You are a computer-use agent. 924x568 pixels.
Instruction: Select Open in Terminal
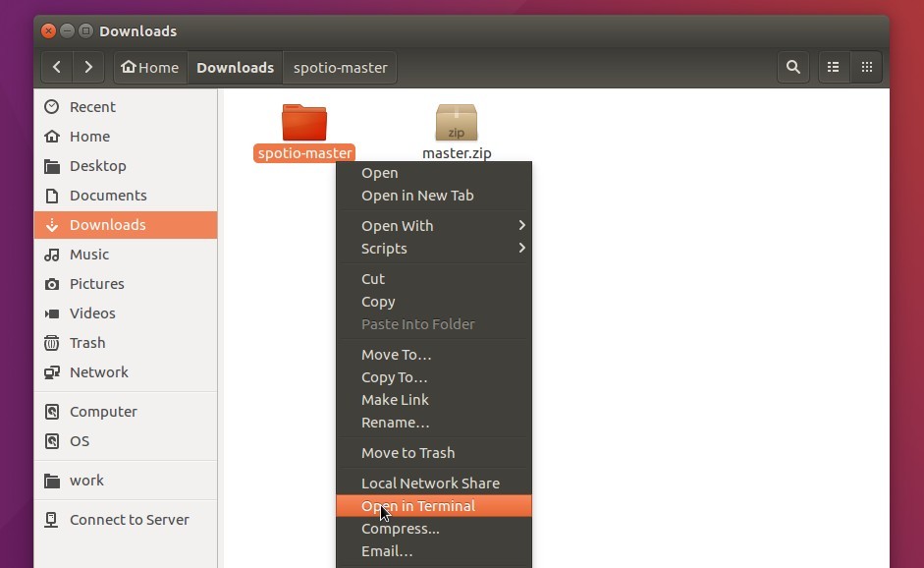pyautogui.click(x=434, y=505)
